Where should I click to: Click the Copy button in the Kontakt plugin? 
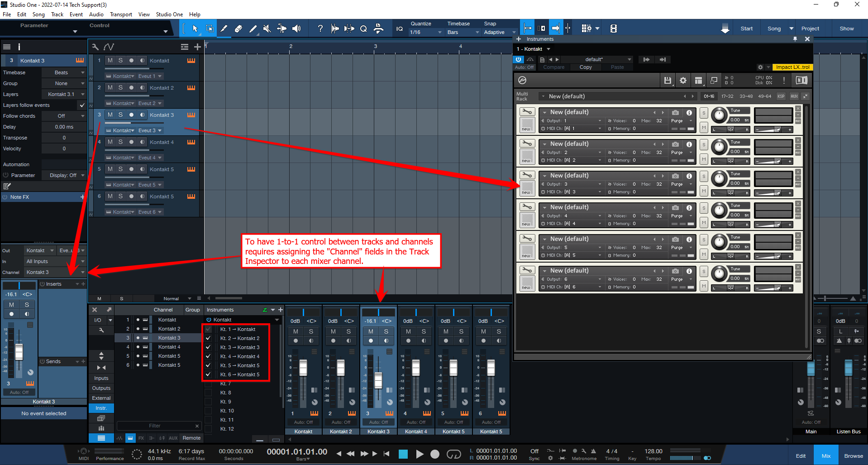pyautogui.click(x=585, y=67)
